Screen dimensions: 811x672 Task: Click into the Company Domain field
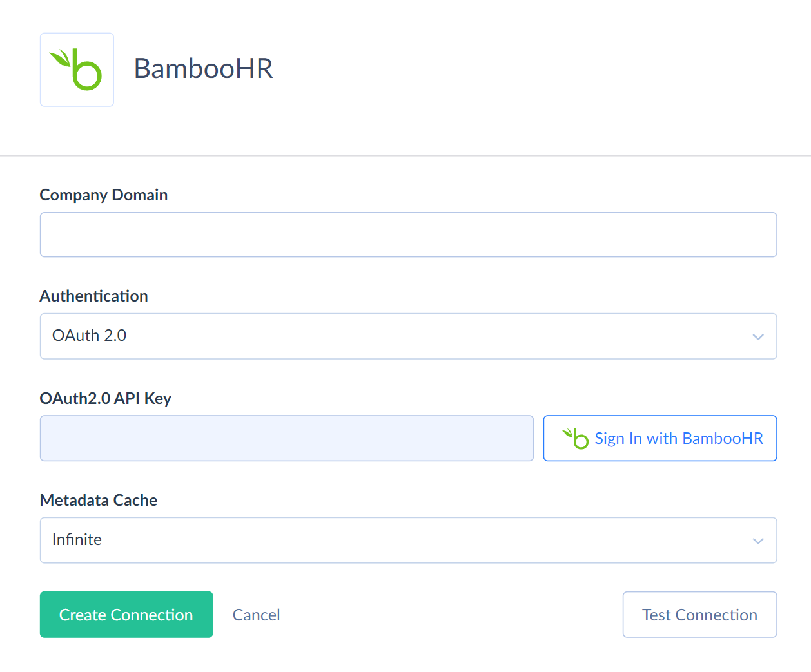point(408,235)
